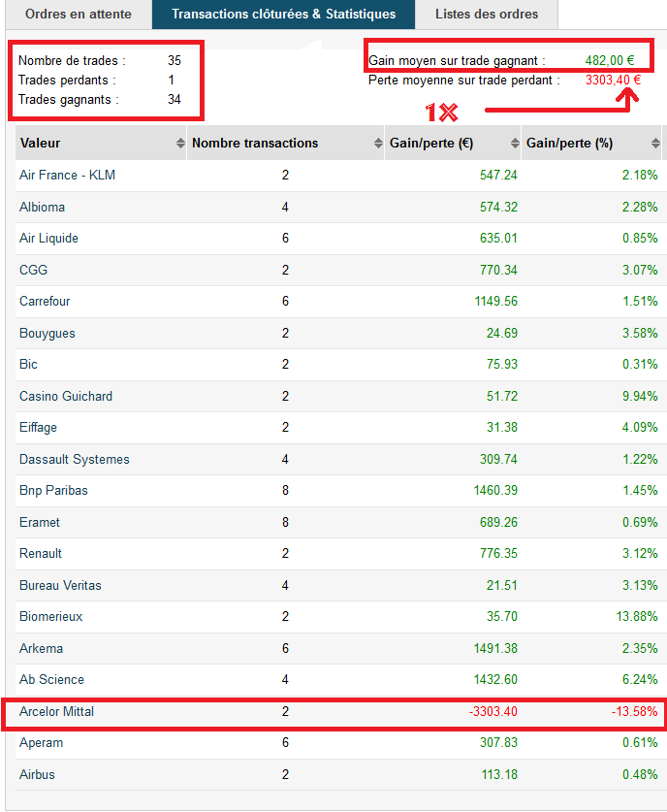
Task: Select the 9.94% Casino Guichard percent cell
Action: point(640,396)
